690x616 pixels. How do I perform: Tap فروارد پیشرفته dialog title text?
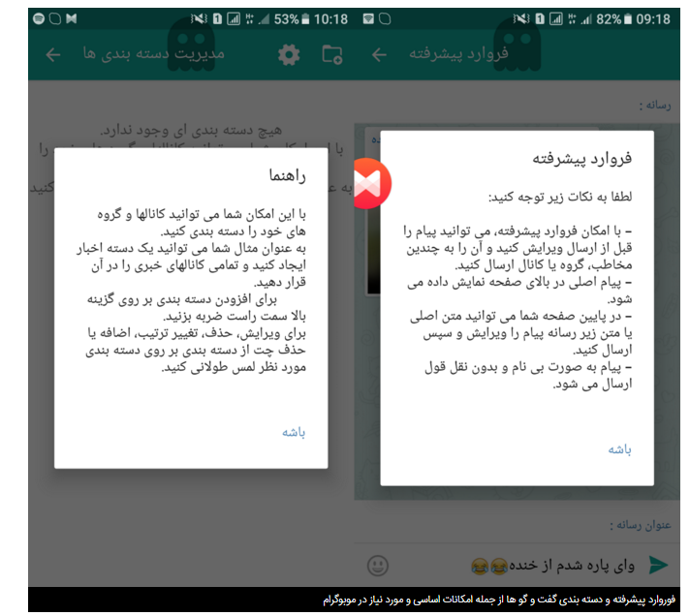click(x=581, y=158)
